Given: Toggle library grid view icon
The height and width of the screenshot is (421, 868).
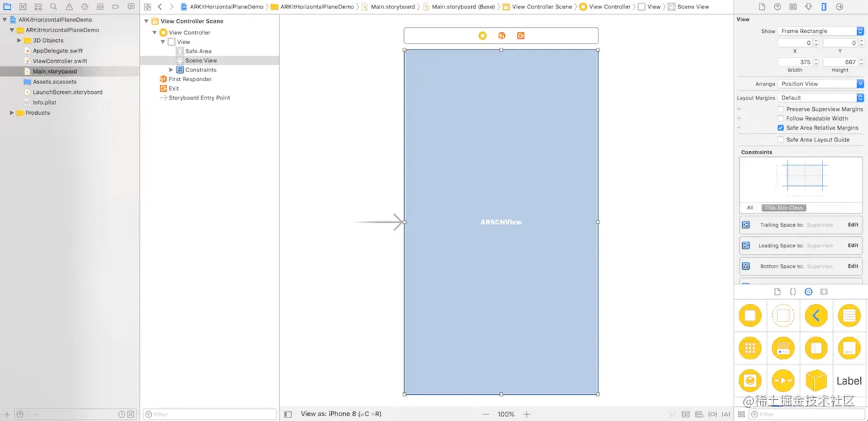Looking at the screenshot, I should tap(742, 415).
